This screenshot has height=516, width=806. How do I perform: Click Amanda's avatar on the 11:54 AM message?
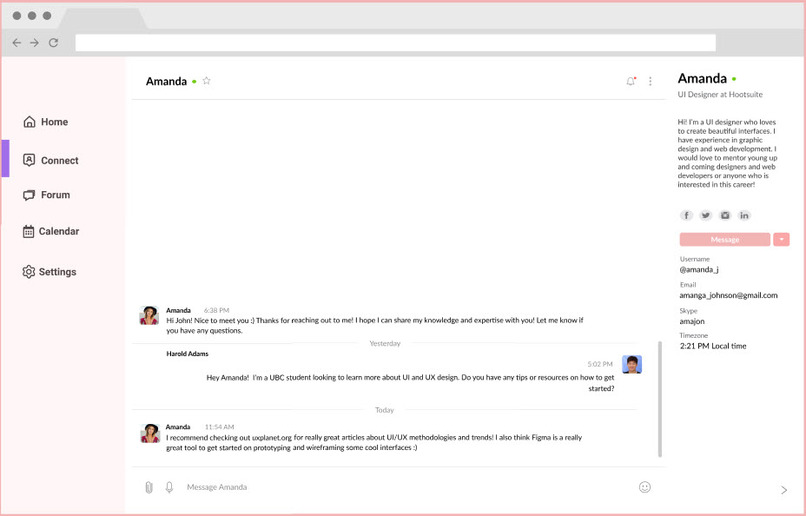150,433
